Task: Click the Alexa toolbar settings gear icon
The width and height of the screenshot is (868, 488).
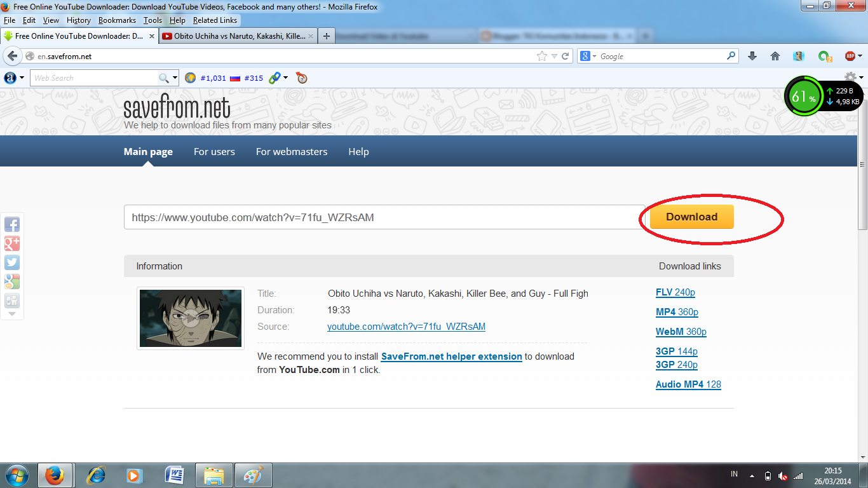Action: click(x=850, y=78)
